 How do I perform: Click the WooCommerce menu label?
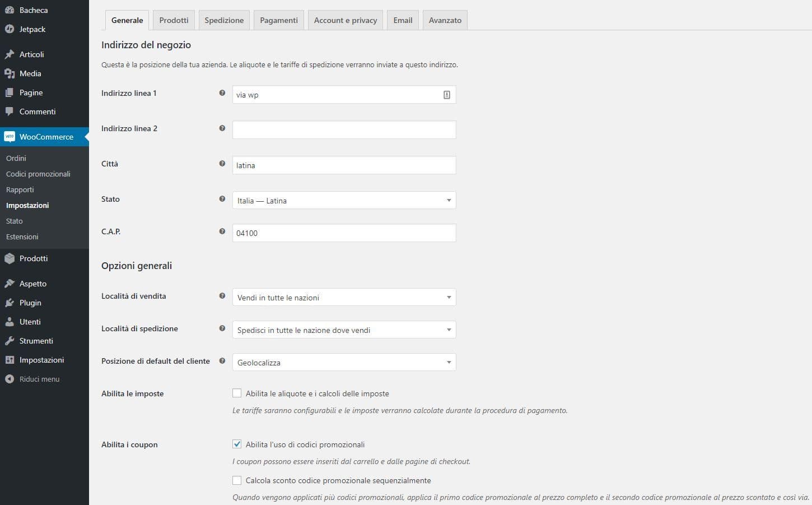(x=46, y=137)
